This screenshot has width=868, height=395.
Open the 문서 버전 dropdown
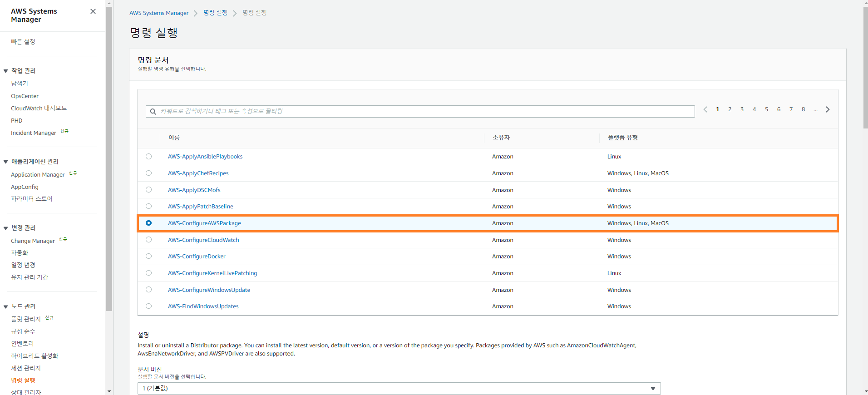(x=399, y=388)
